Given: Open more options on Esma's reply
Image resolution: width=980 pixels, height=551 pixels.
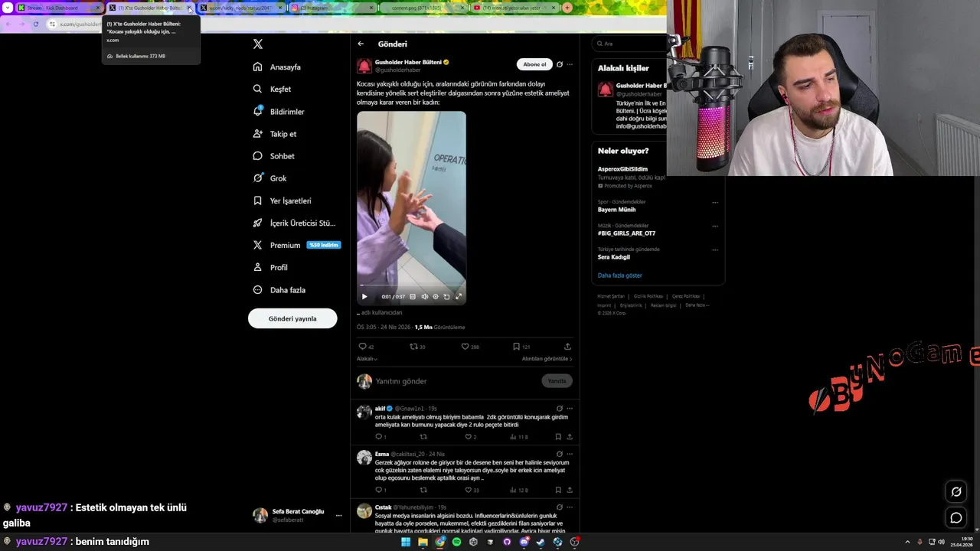Looking at the screenshot, I should click(x=570, y=454).
